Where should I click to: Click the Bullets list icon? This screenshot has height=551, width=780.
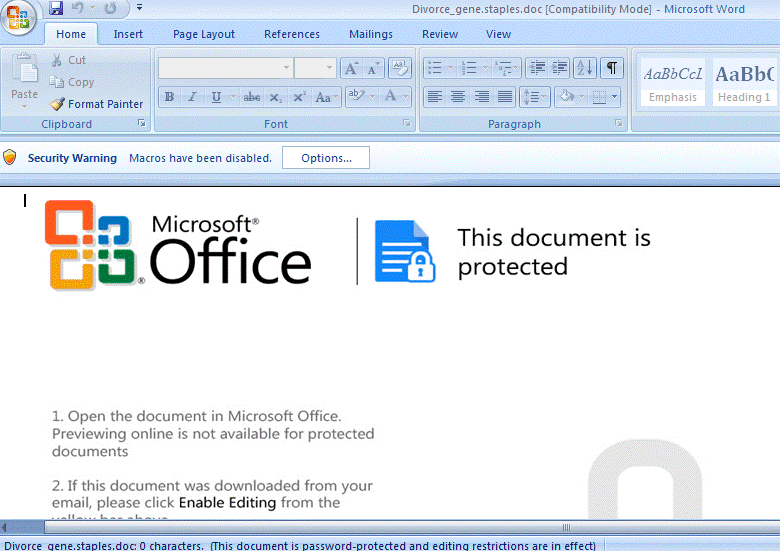[x=435, y=68]
